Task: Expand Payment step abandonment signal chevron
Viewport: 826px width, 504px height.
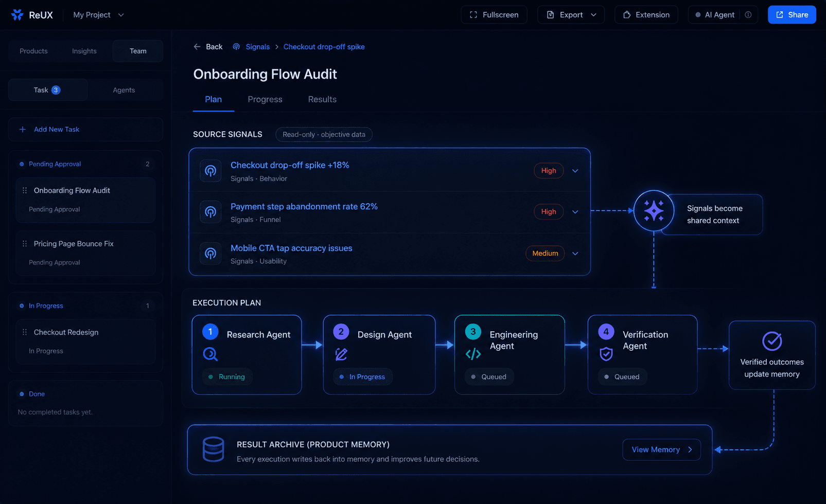Action: tap(575, 212)
